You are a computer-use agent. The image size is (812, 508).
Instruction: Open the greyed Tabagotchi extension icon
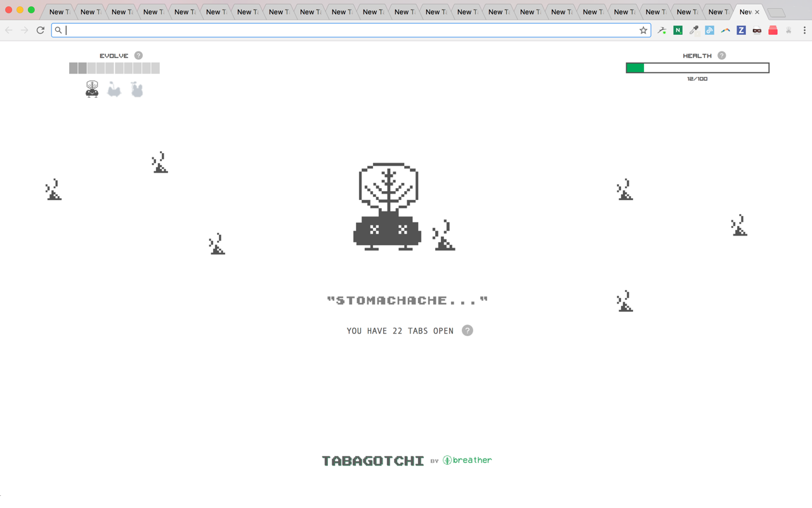point(789,30)
